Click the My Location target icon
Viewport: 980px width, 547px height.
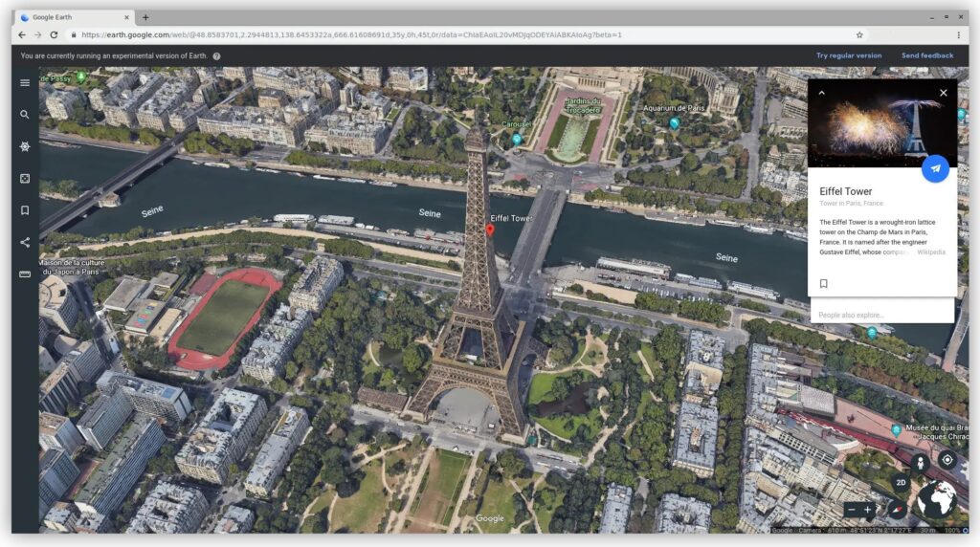click(x=947, y=460)
